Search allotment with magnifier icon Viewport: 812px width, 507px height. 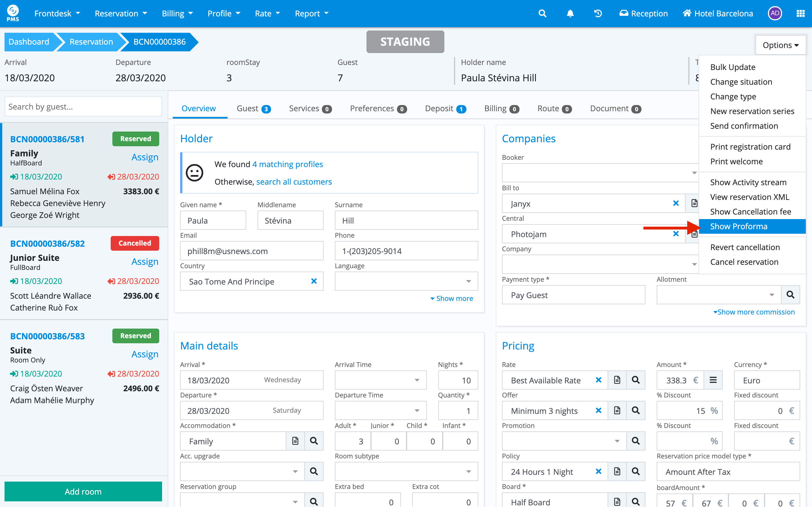(x=790, y=295)
